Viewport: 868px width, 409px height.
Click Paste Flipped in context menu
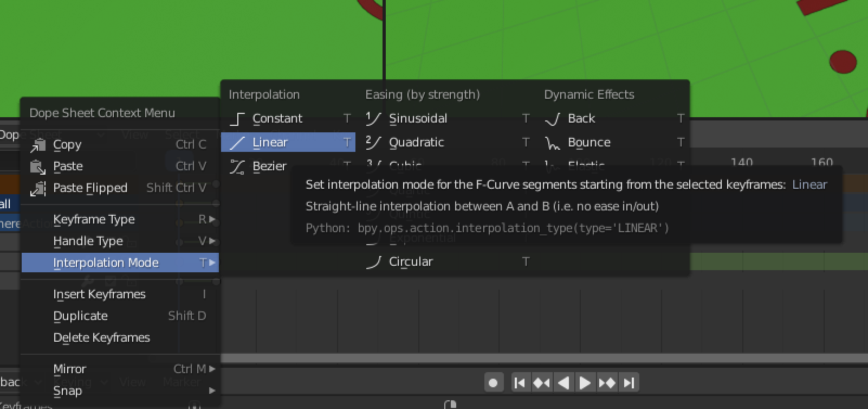120,188
